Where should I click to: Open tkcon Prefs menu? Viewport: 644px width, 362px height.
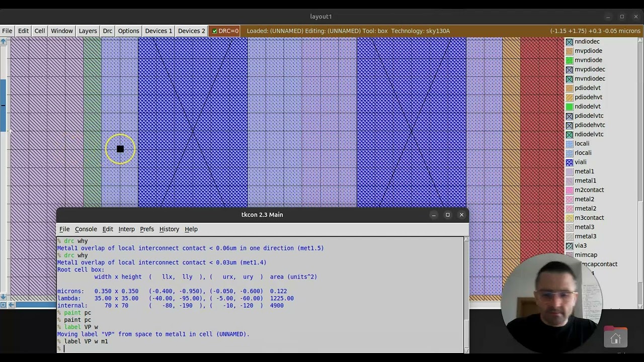point(147,229)
